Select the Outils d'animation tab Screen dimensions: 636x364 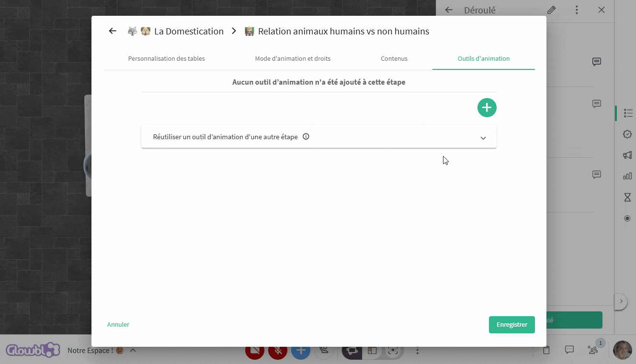[484, 58]
